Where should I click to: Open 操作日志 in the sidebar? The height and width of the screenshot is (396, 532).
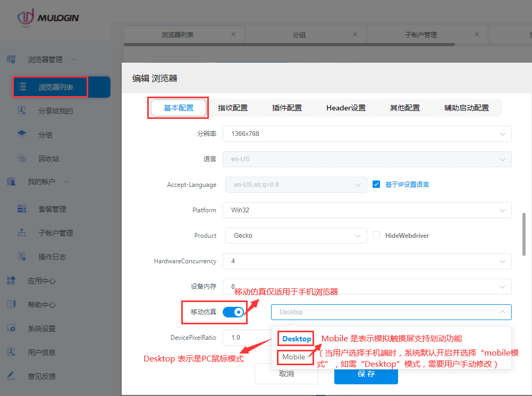(x=52, y=257)
